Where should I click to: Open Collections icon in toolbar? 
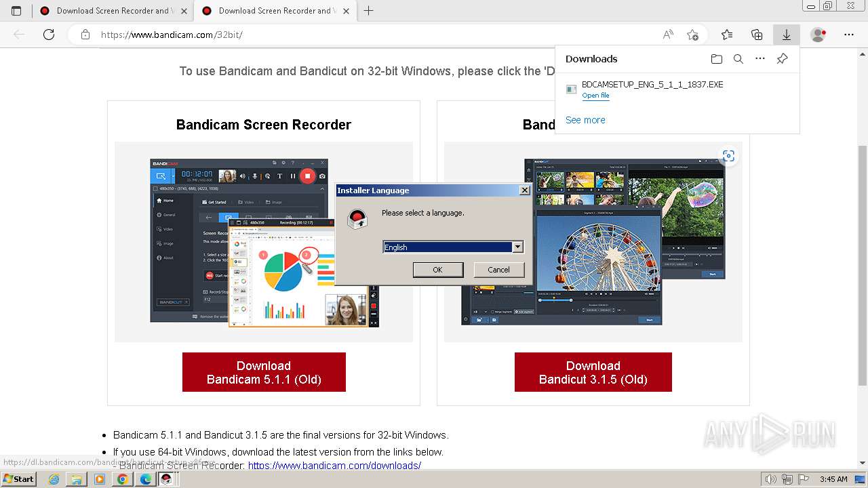click(x=757, y=35)
